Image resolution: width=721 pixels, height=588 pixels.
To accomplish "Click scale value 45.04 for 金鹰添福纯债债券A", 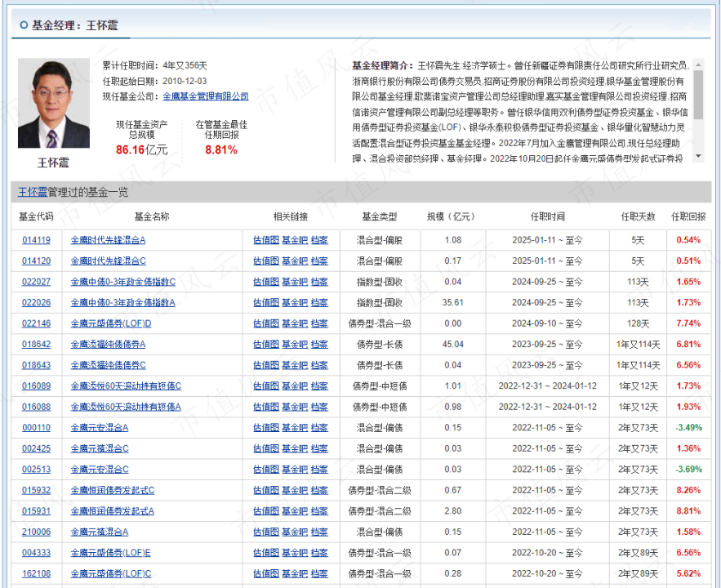I will pos(453,345).
